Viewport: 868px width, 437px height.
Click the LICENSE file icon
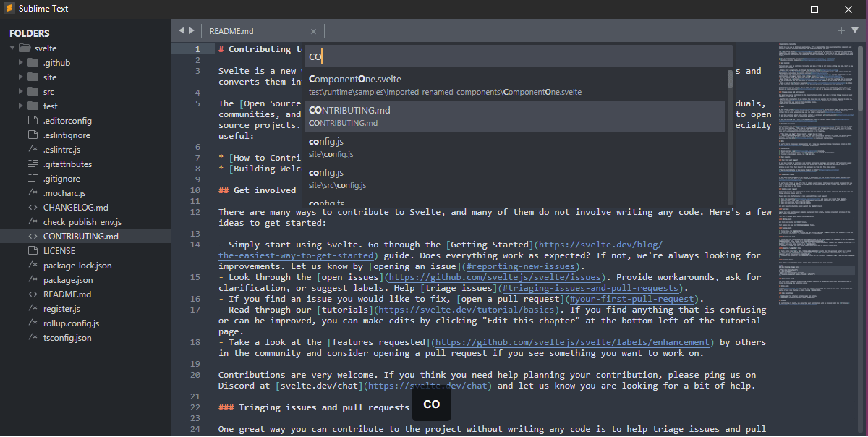33,251
